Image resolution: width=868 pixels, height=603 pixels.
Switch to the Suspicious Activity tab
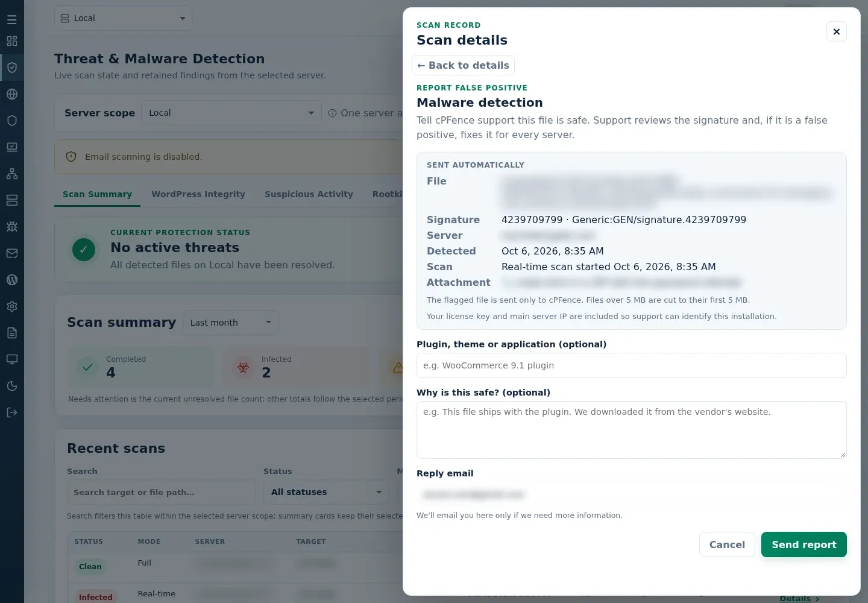coord(309,194)
